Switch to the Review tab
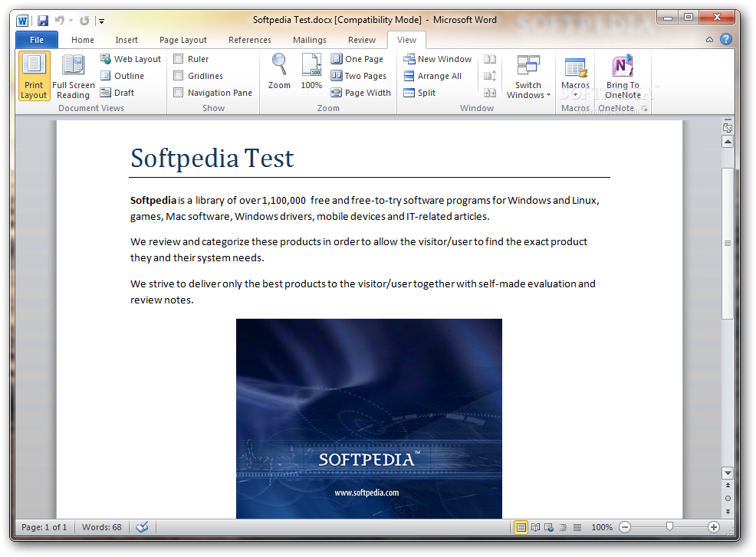This screenshot has height=557, width=756. point(362,40)
